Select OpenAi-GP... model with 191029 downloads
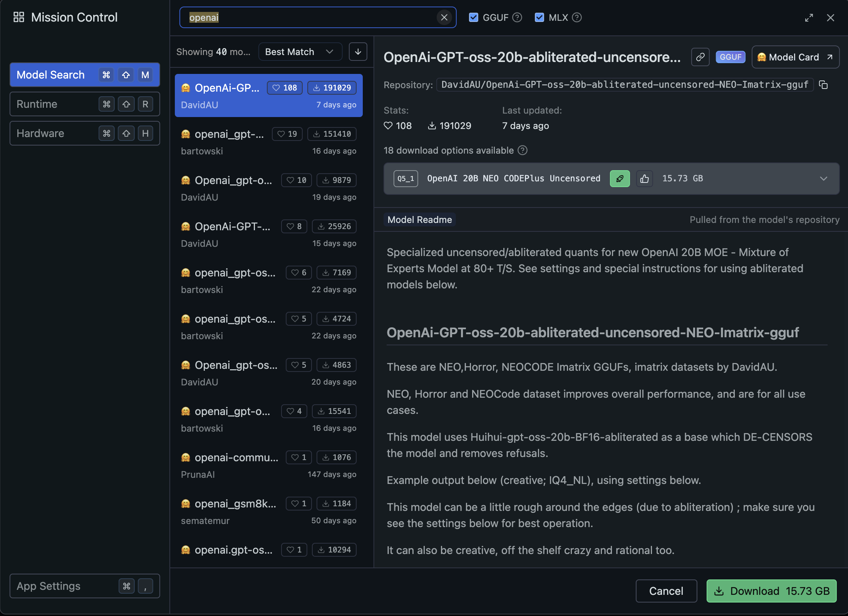Image resolution: width=848 pixels, height=616 pixels. coord(268,95)
